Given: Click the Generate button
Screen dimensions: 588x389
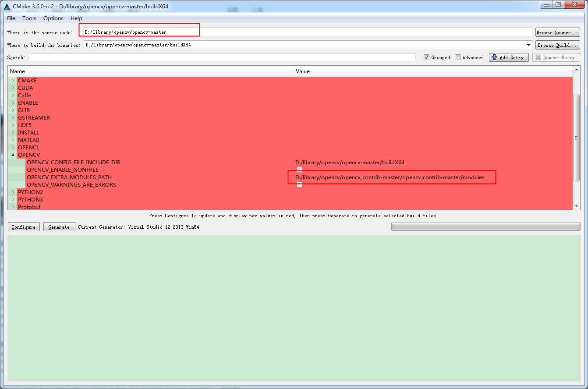Looking at the screenshot, I should [x=59, y=227].
